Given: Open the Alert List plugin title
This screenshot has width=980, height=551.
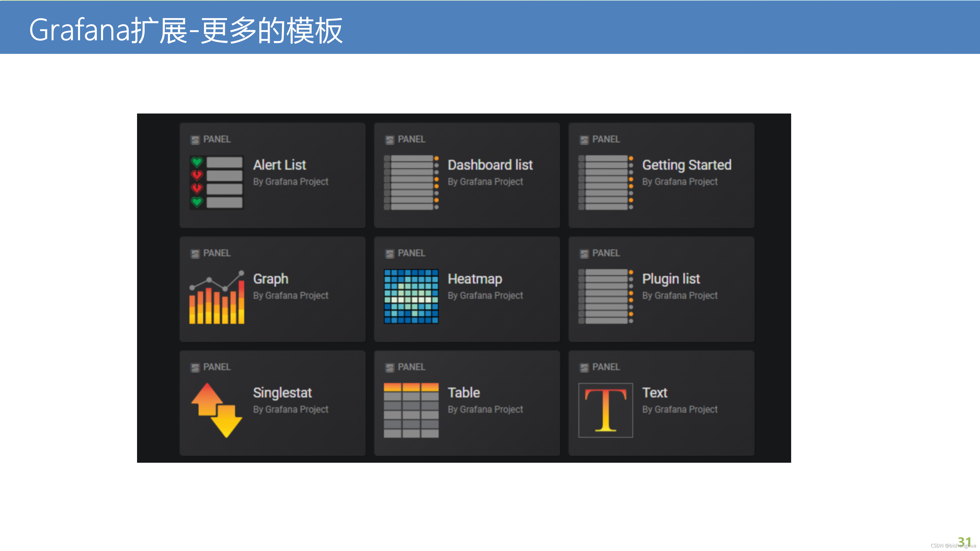Looking at the screenshot, I should (279, 165).
